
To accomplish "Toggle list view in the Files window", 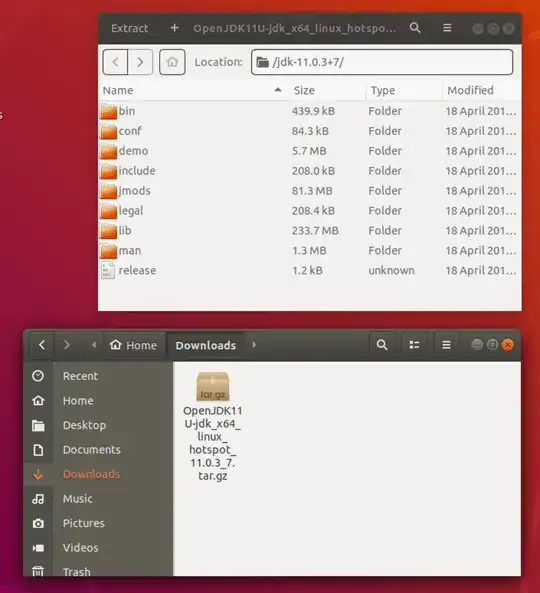I will point(414,345).
